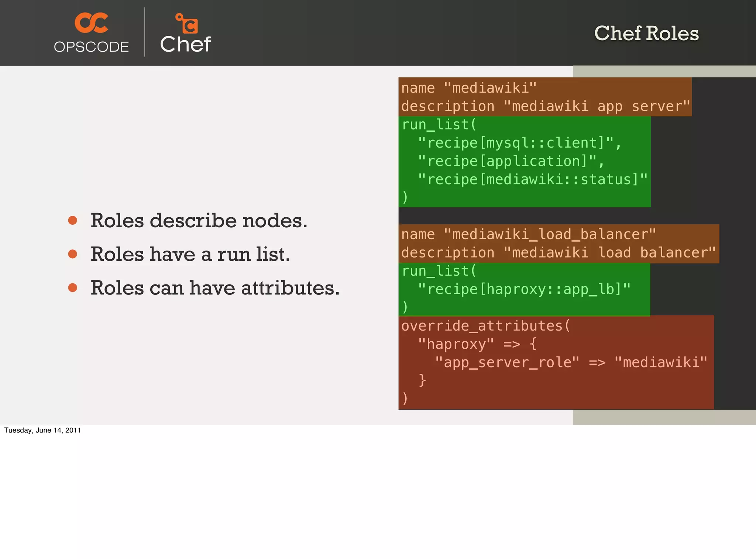Image resolution: width=756 pixels, height=559 pixels.
Task: Click the Opscode logo icon
Action: (92, 23)
